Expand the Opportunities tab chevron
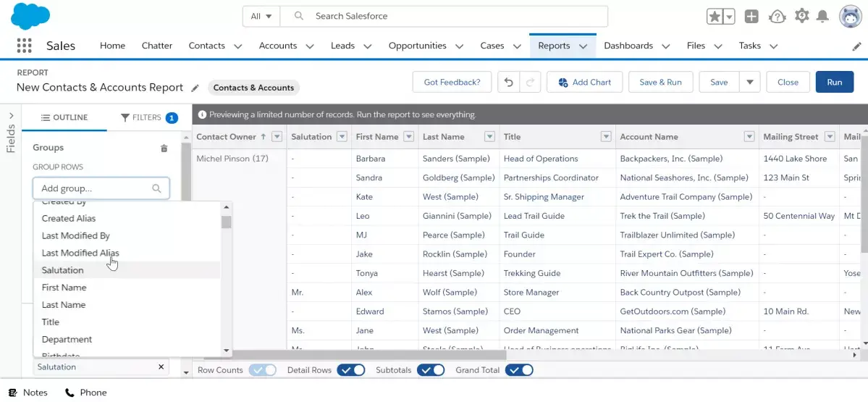The height and width of the screenshot is (402, 868). pos(460,46)
